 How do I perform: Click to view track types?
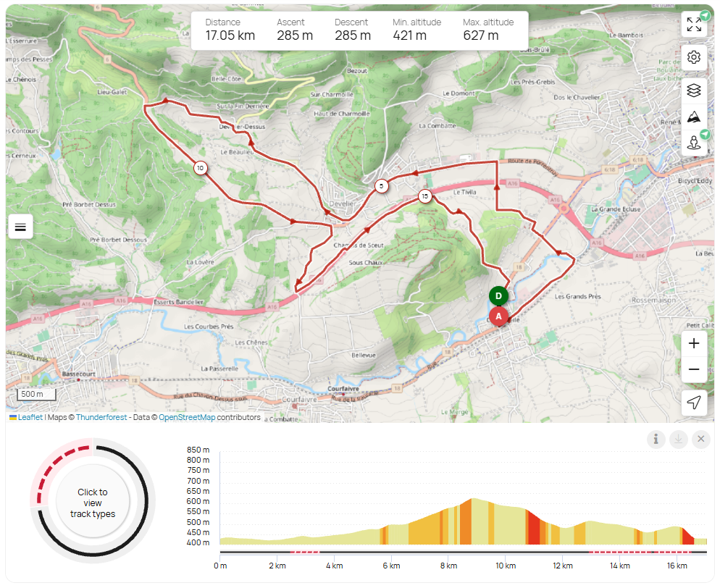(92, 502)
